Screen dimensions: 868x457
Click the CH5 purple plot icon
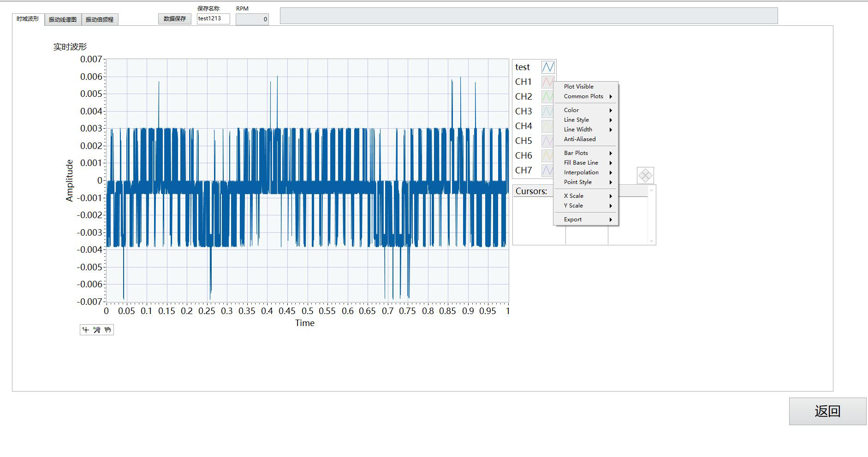[547, 141]
